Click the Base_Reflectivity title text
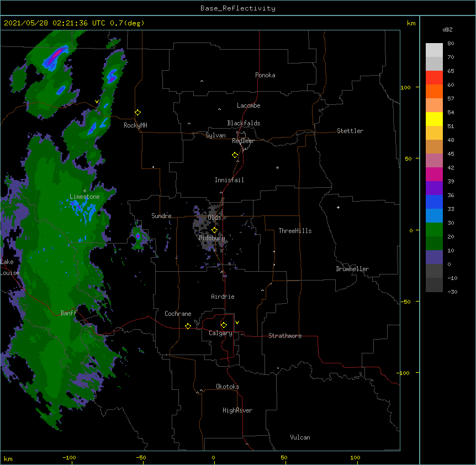The image size is (476, 465). tap(238, 8)
